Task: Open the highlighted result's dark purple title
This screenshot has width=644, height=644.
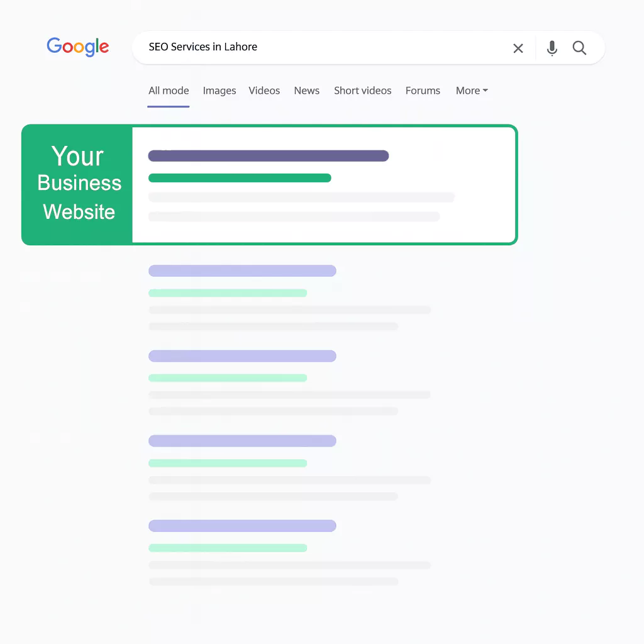Action: [x=269, y=156]
